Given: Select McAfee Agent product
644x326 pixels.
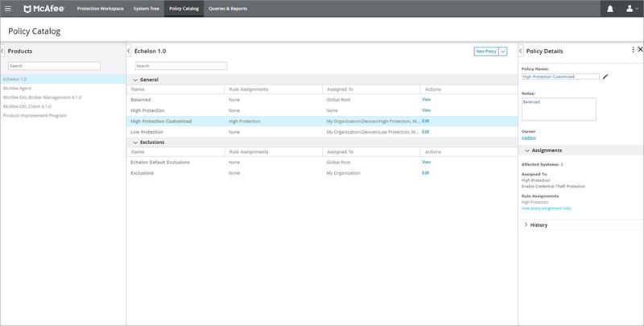Looking at the screenshot, I should (x=17, y=89).
